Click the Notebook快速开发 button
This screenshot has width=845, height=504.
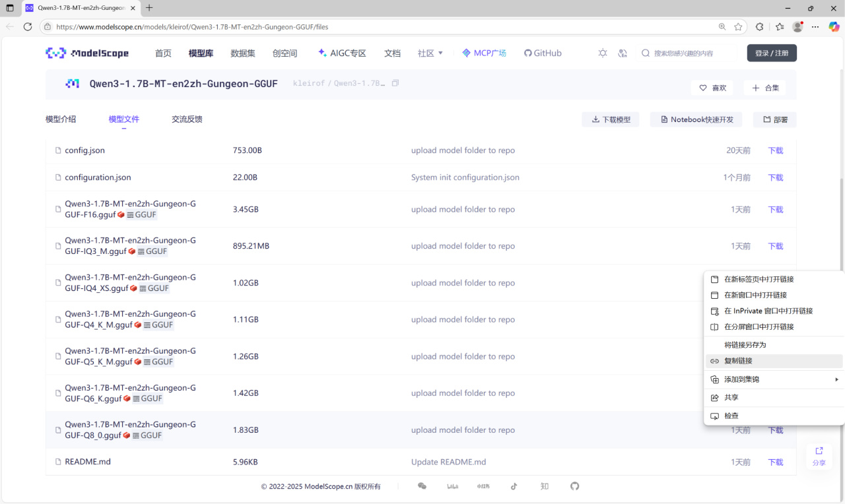pos(696,119)
